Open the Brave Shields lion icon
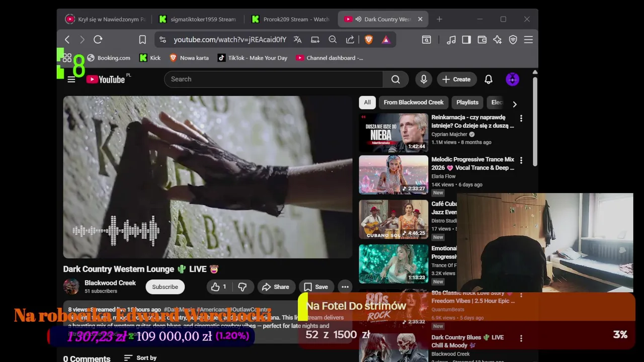Image resolution: width=644 pixels, height=362 pixels. tap(369, 40)
